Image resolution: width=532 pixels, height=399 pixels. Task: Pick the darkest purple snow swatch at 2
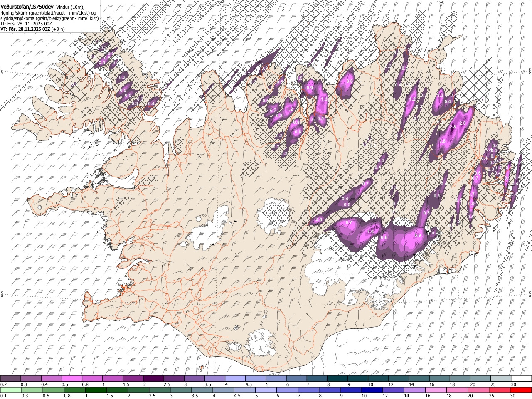153,378
